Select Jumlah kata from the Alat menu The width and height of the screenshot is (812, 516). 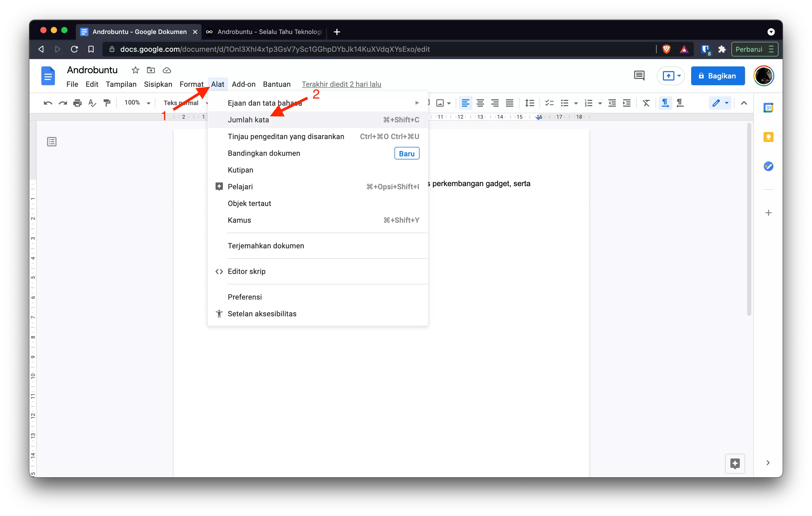248,120
